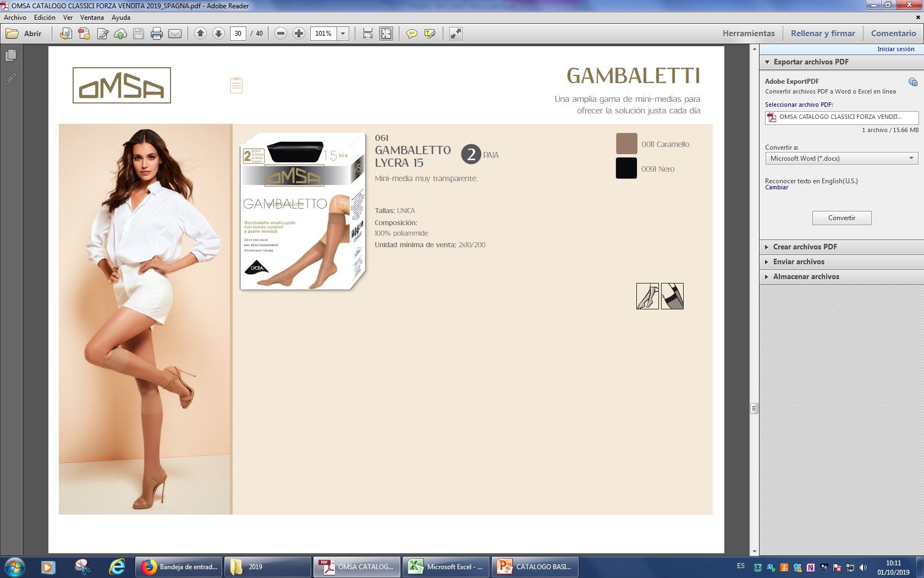Open the Convertir a format dropdown

[x=842, y=159]
